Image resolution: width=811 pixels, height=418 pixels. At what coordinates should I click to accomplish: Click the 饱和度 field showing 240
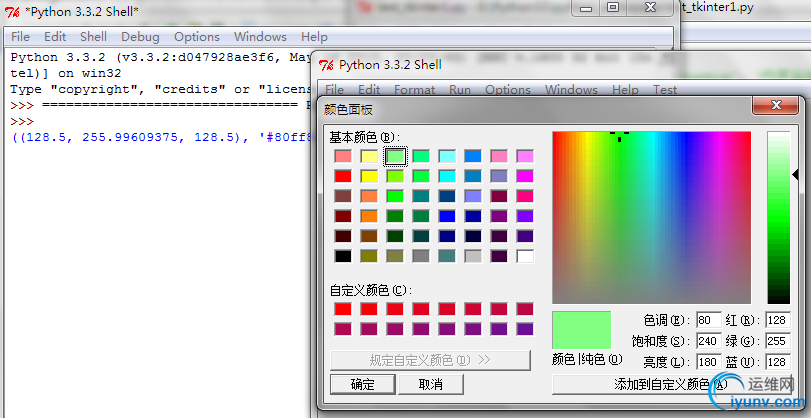click(709, 341)
